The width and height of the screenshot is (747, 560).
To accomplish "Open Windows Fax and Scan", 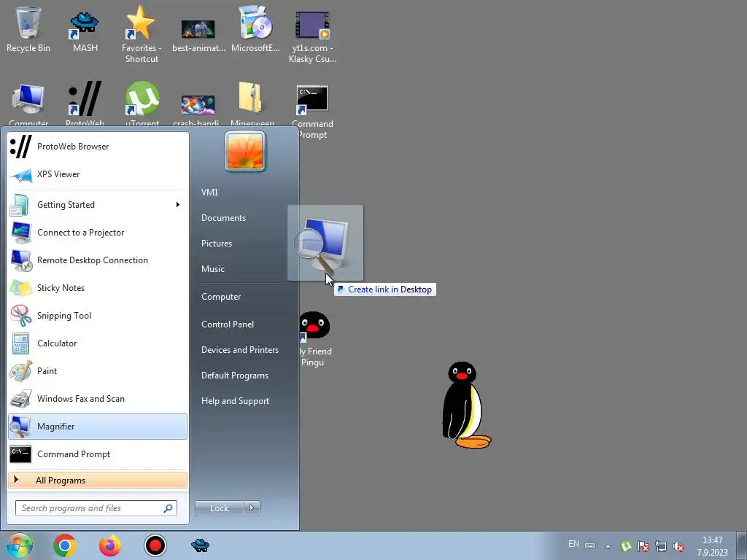I will 98,399.
